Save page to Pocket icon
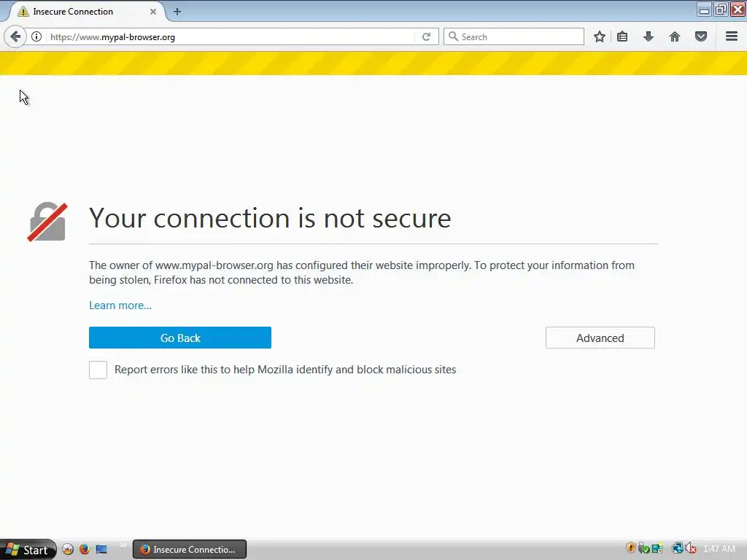 point(701,36)
